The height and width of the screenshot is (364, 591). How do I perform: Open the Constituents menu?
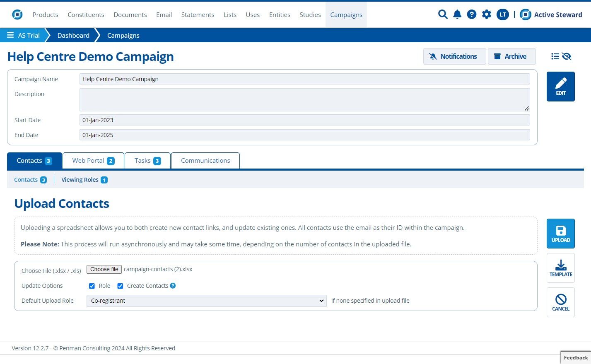[86, 14]
